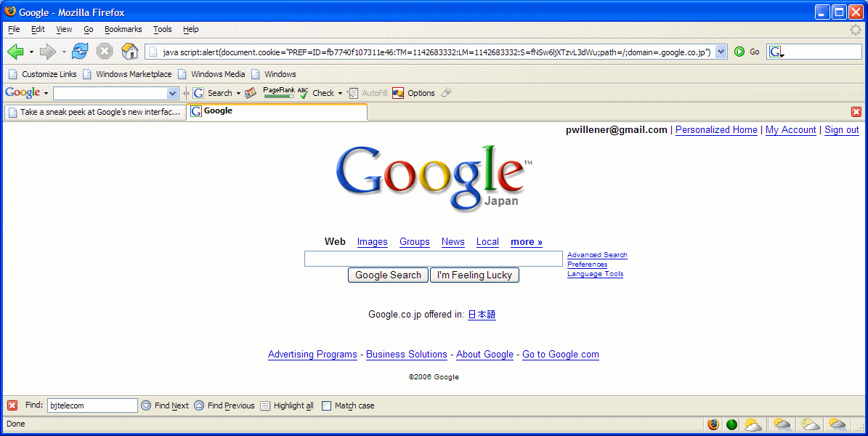868x436 pixels.
Task: View the PageRank indicator
Action: [278, 92]
